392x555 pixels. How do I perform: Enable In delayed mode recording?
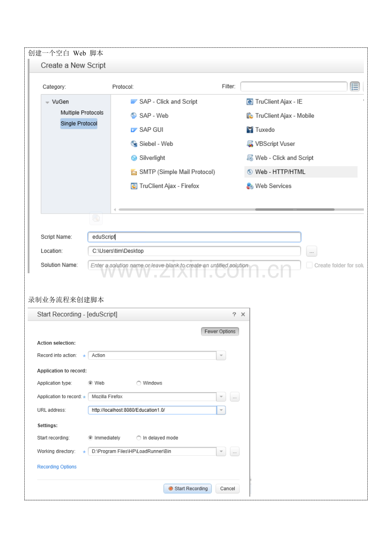point(138,438)
